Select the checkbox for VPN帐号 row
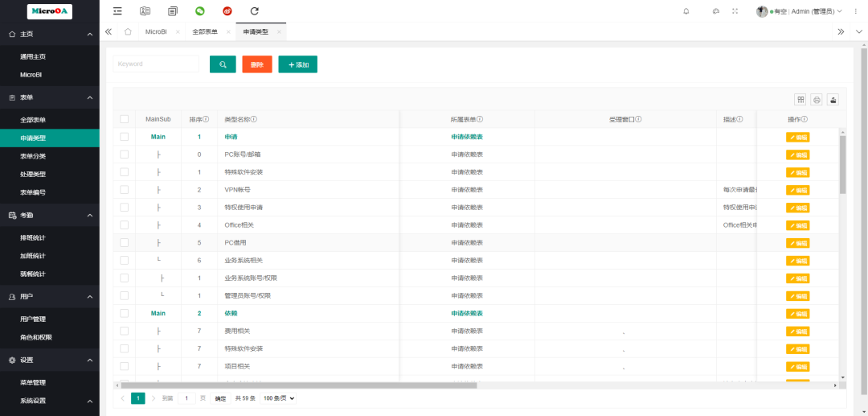The width and height of the screenshot is (868, 416). (x=125, y=190)
